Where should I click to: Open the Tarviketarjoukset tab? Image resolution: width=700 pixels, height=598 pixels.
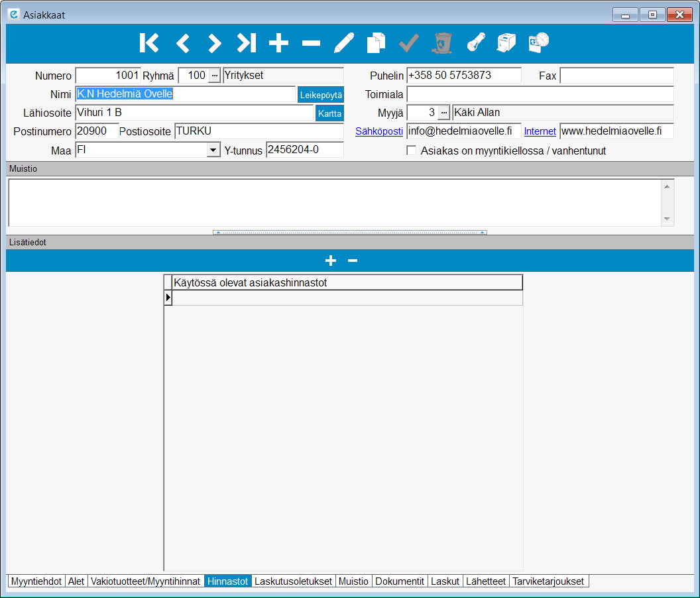pos(548,581)
